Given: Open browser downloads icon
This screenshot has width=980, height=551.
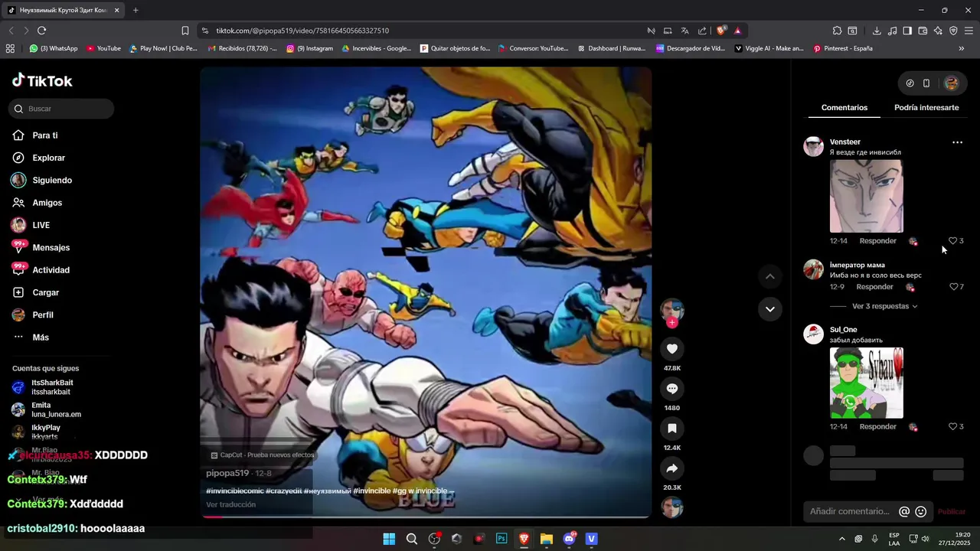Looking at the screenshot, I should click(877, 31).
